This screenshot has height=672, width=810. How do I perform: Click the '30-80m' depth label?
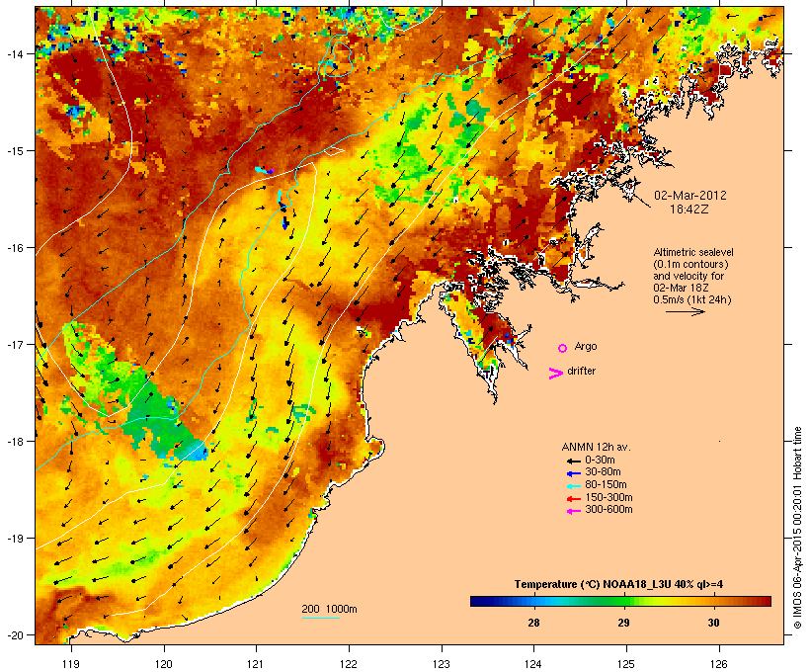coord(603,471)
